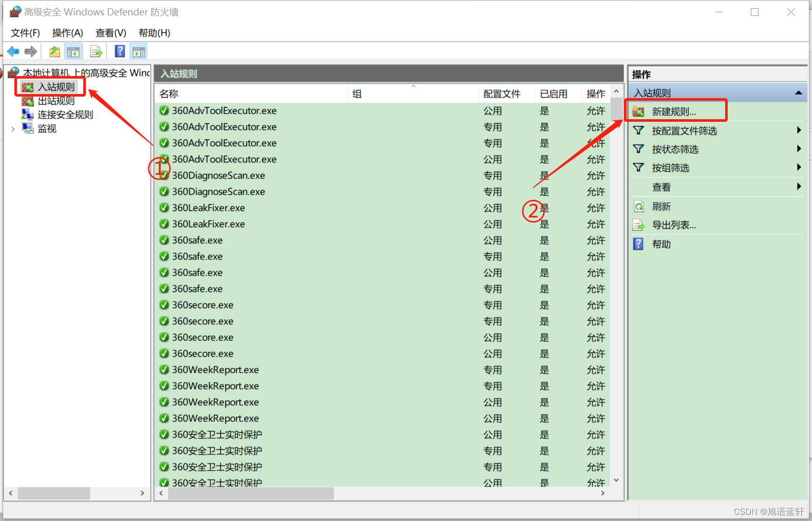Open the 按组筛选 submenu arrow

pyautogui.click(x=799, y=167)
